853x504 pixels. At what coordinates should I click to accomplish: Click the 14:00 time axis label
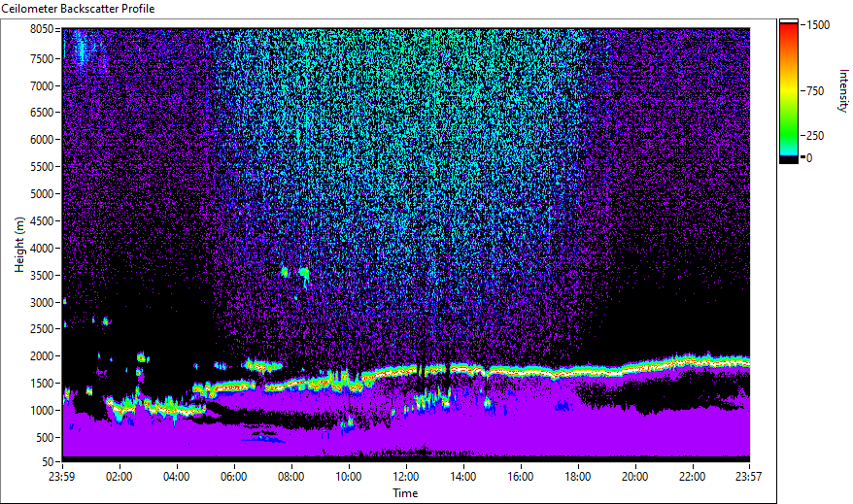point(463,477)
